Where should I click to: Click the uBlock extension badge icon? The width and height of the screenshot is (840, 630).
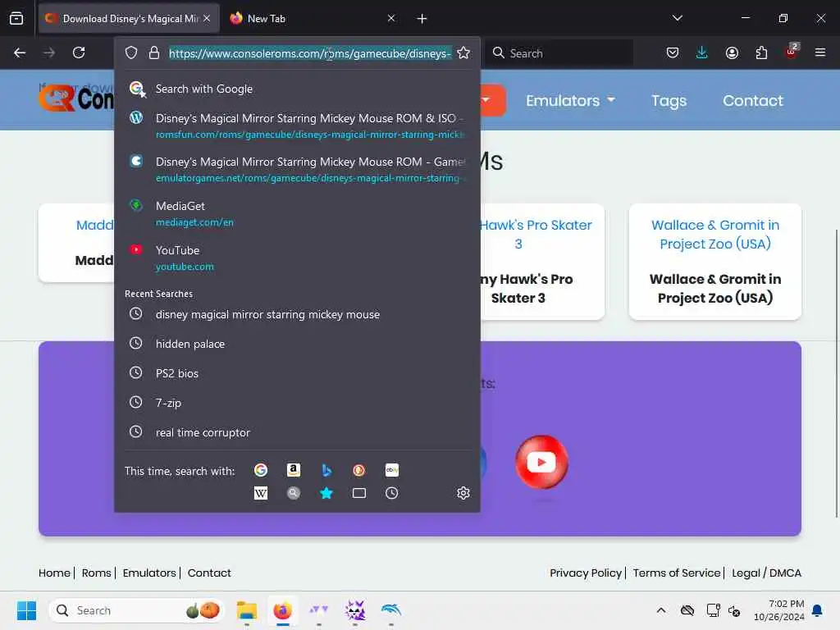[792, 52]
